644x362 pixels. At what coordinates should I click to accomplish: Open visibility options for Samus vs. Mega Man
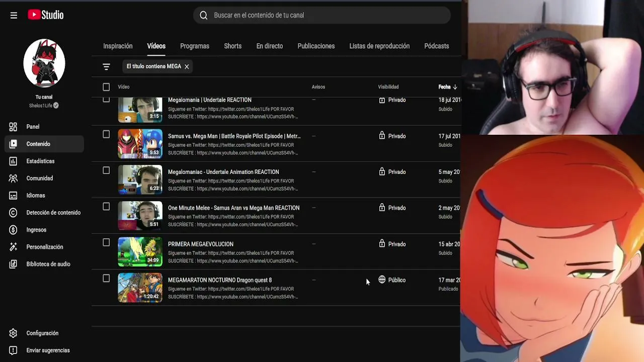397,136
